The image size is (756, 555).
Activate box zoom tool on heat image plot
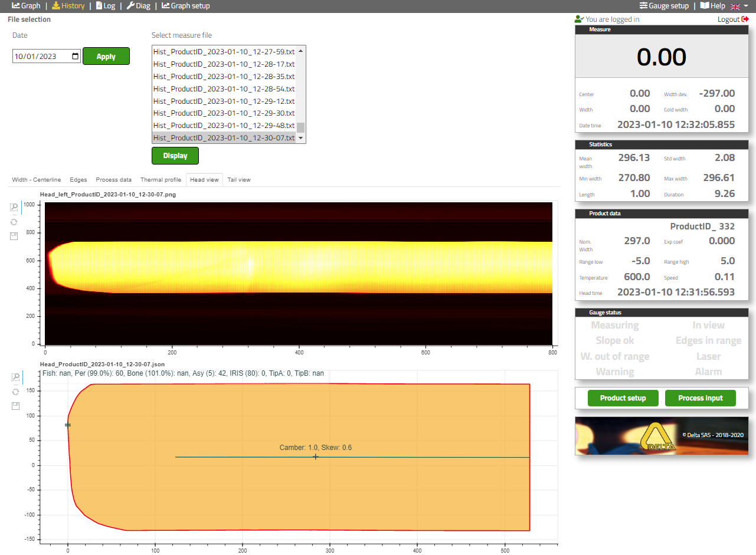coord(14,207)
